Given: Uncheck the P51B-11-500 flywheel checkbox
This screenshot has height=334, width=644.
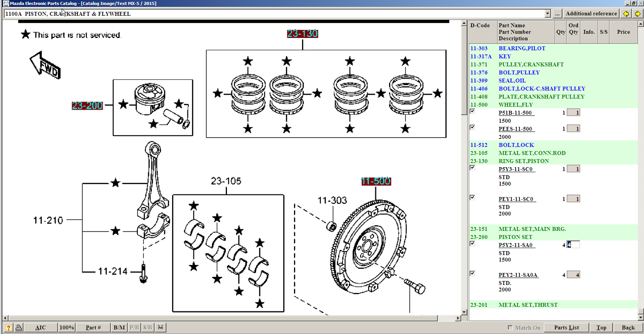Looking at the screenshot, I should coord(472,111).
